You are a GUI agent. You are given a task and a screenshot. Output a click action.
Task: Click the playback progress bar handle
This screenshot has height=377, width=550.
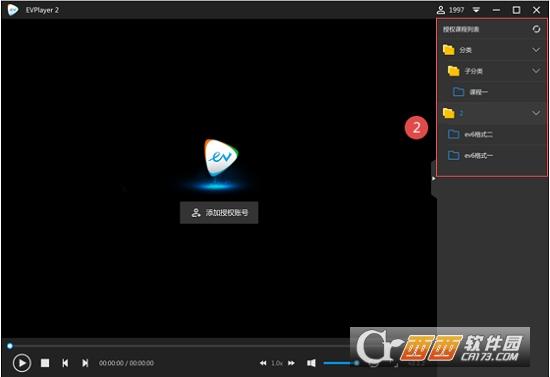10,346
